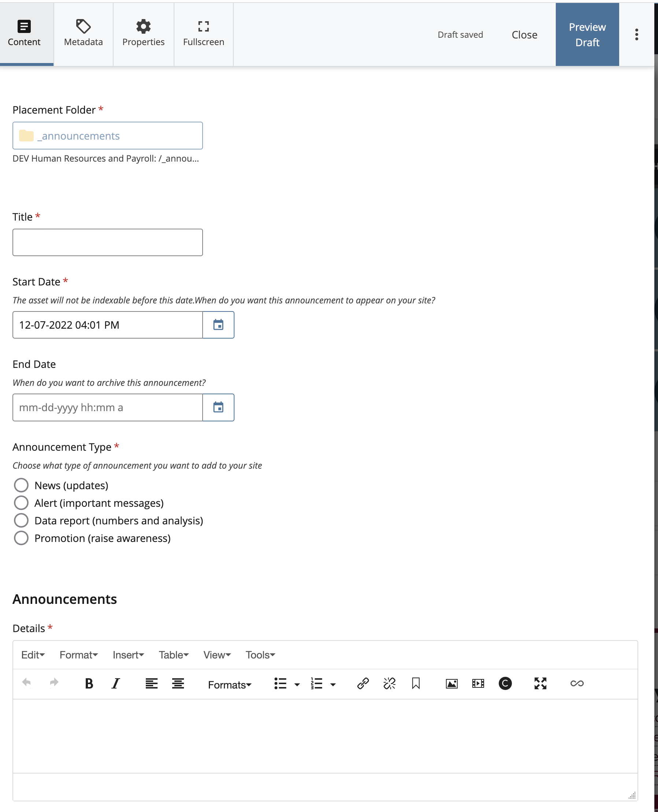This screenshot has height=812, width=658.
Task: Undo last edit in Details editor
Action: [26, 683]
